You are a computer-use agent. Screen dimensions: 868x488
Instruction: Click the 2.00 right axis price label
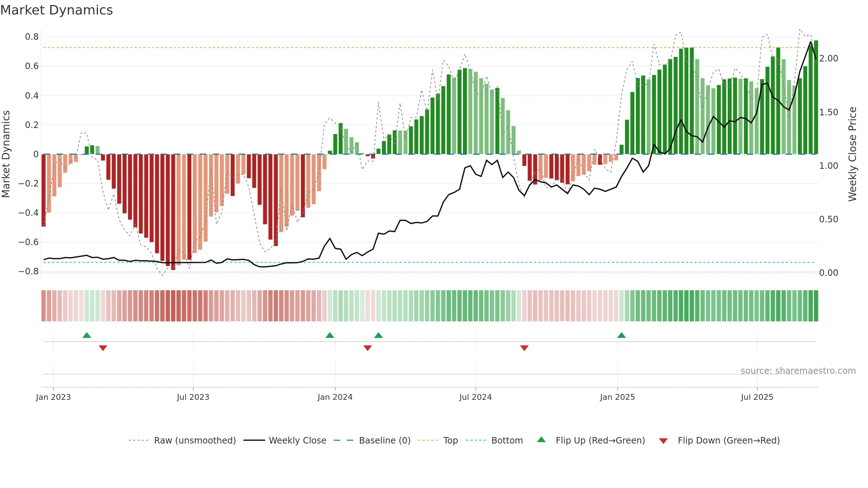[x=829, y=59]
